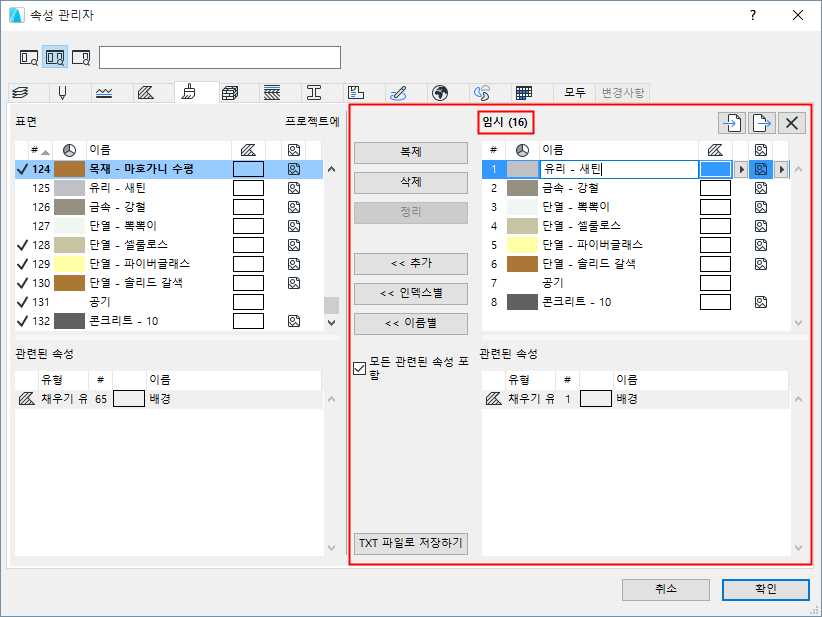
Task: Open the Pens attribute tab
Action: pyautogui.click(x=62, y=93)
